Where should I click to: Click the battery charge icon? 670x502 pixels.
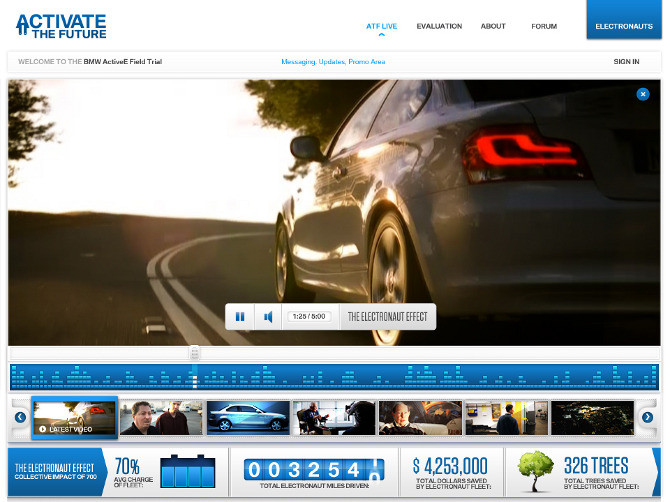[x=188, y=471]
